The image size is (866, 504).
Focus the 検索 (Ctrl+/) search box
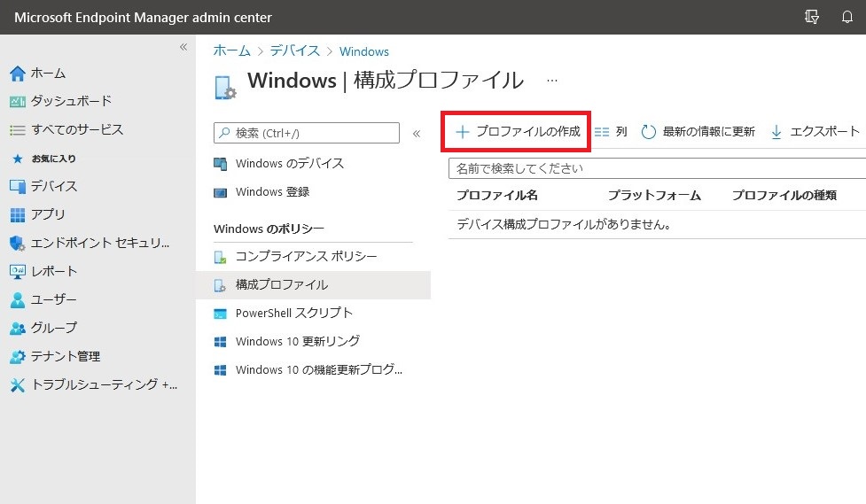point(307,133)
